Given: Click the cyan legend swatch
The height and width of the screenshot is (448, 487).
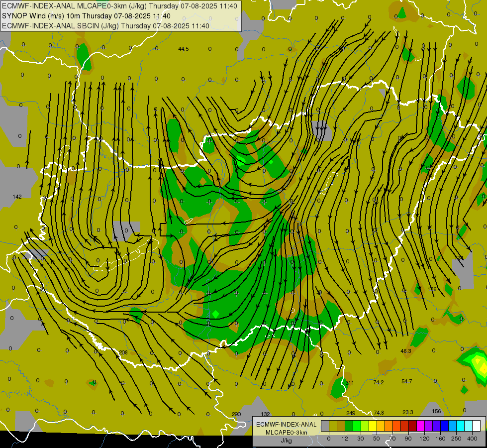Looking at the screenshot, I should pyautogui.click(x=461, y=426).
